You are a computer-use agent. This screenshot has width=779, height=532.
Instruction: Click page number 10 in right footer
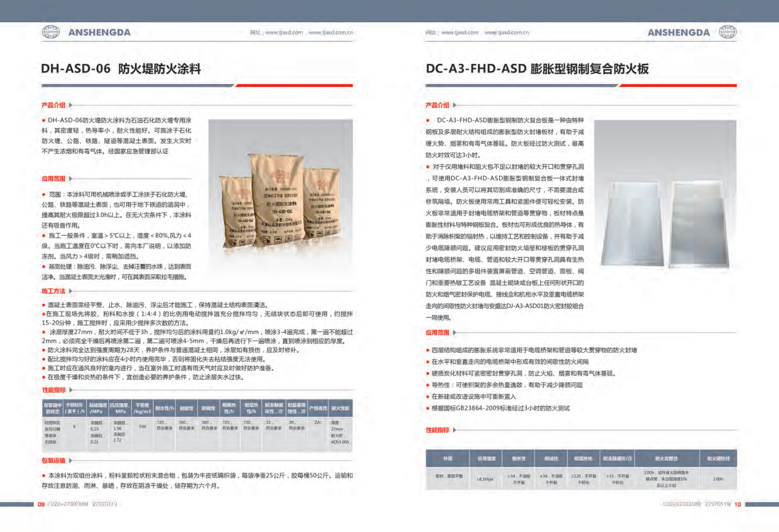point(738,504)
